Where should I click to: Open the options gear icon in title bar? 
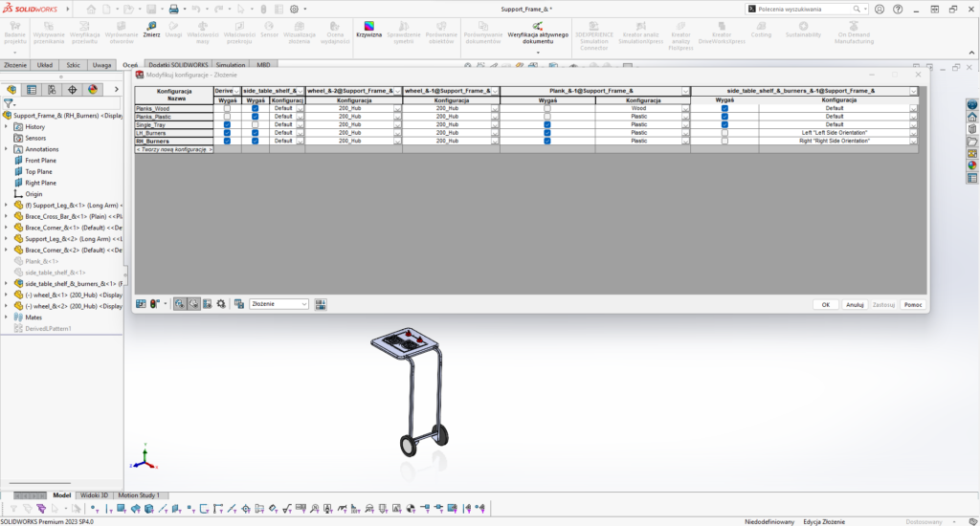294,9
